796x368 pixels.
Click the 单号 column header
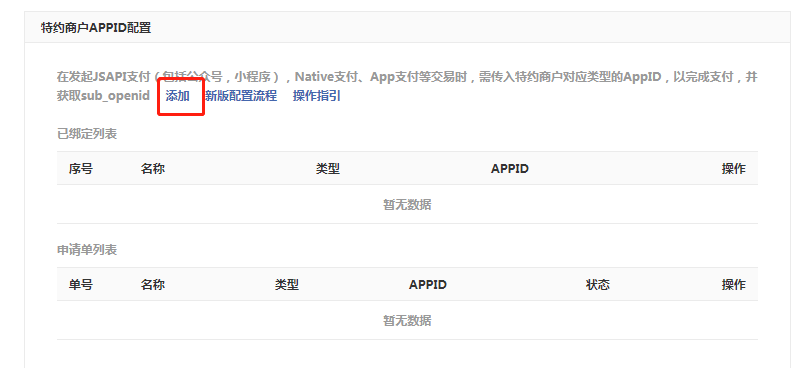(81, 284)
